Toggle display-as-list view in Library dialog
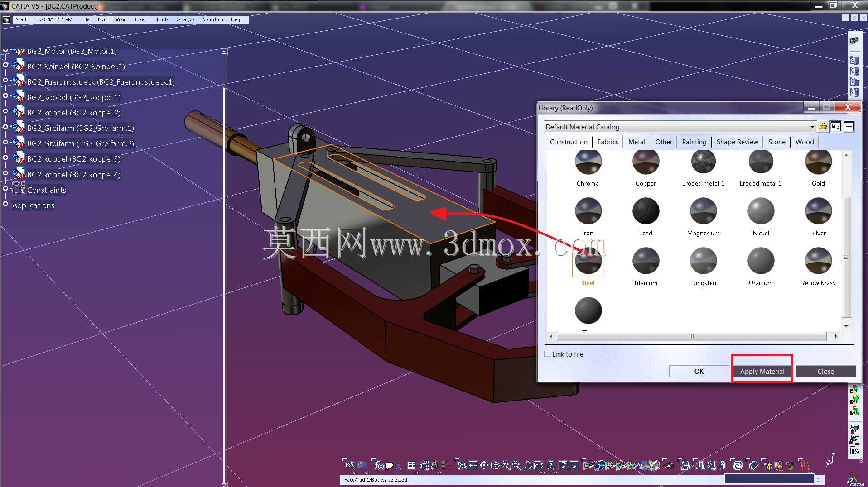868x487 pixels. 849,127
